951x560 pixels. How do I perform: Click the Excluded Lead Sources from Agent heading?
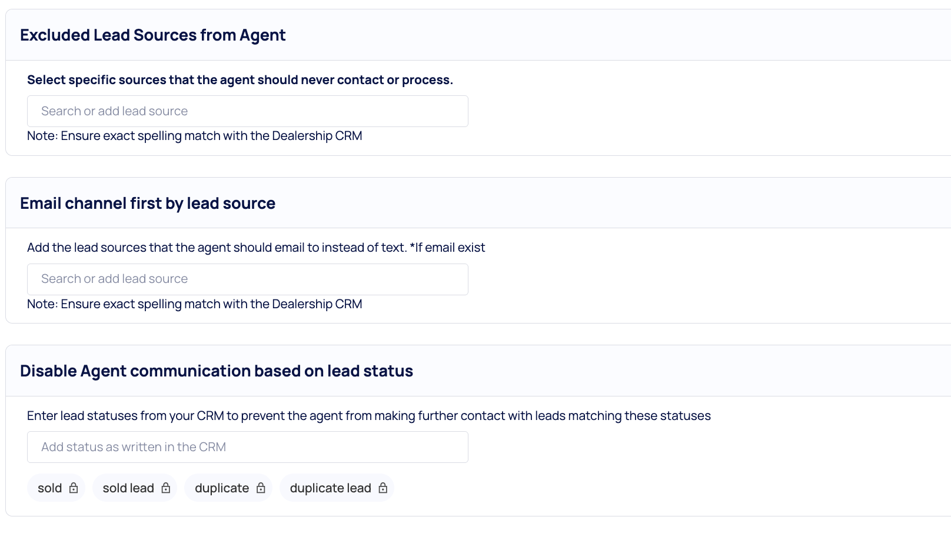pos(152,35)
